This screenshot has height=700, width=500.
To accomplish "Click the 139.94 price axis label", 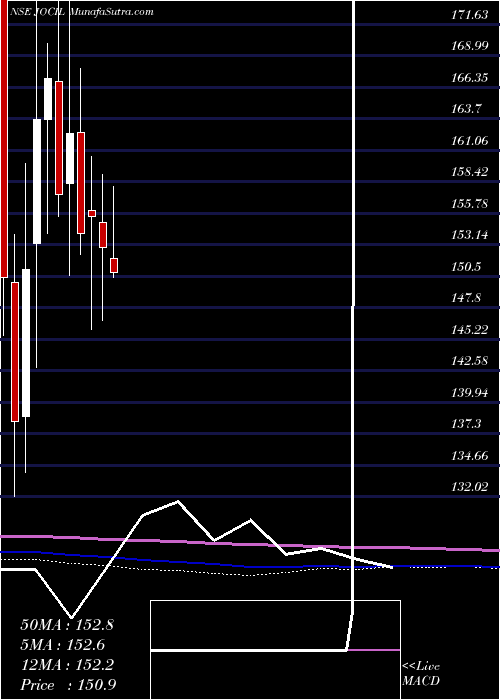I will 469,393.
